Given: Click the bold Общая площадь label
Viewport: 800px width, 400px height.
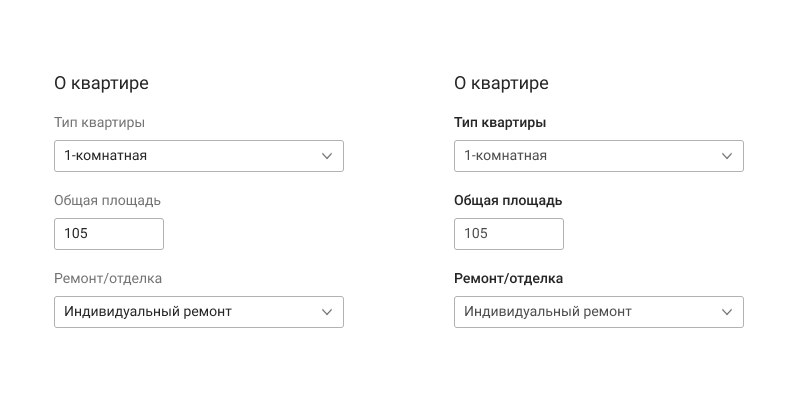Looking at the screenshot, I should point(508,201).
